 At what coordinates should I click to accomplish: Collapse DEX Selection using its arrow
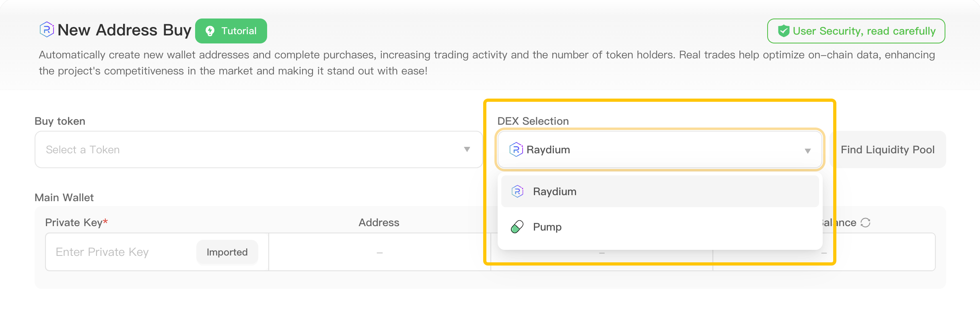click(807, 150)
